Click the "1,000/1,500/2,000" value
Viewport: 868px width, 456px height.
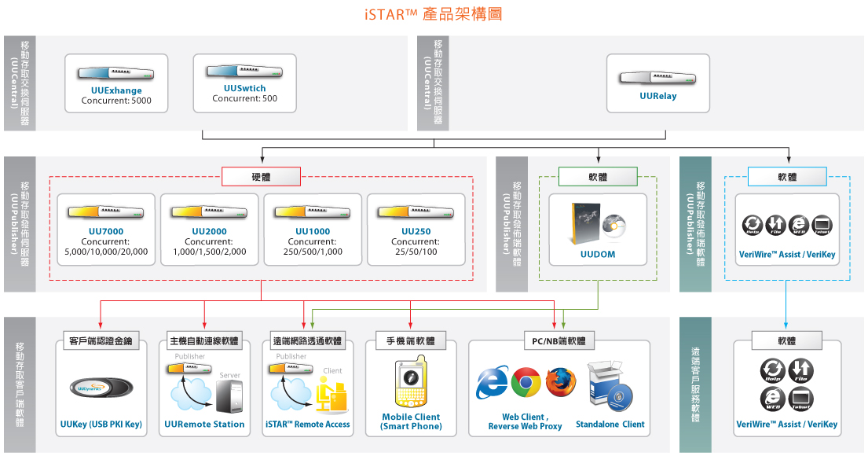click(209, 252)
